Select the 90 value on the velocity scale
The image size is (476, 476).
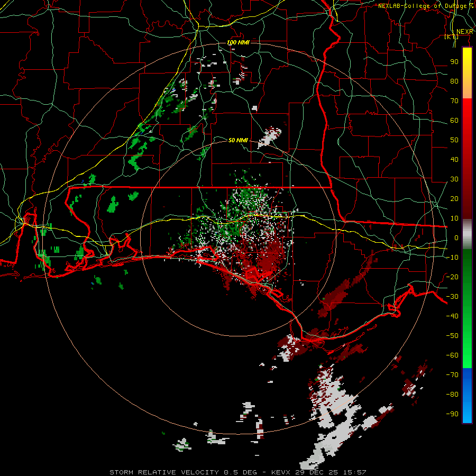tap(454, 62)
